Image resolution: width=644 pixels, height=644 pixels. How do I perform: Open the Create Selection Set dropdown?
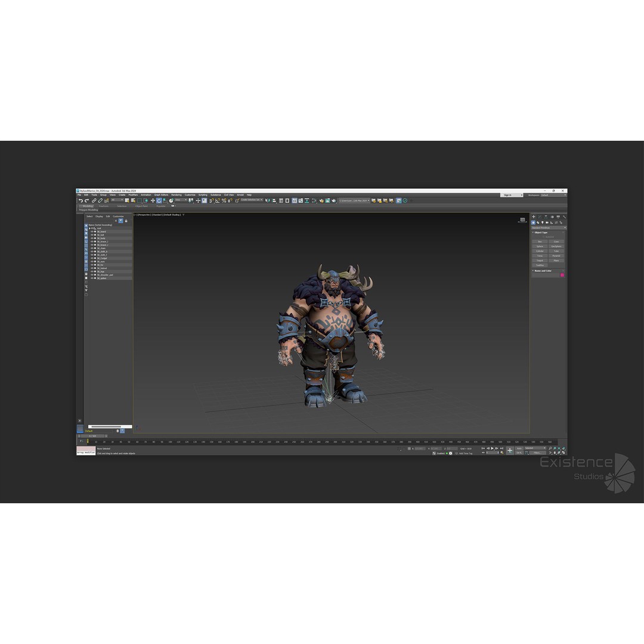point(252,200)
